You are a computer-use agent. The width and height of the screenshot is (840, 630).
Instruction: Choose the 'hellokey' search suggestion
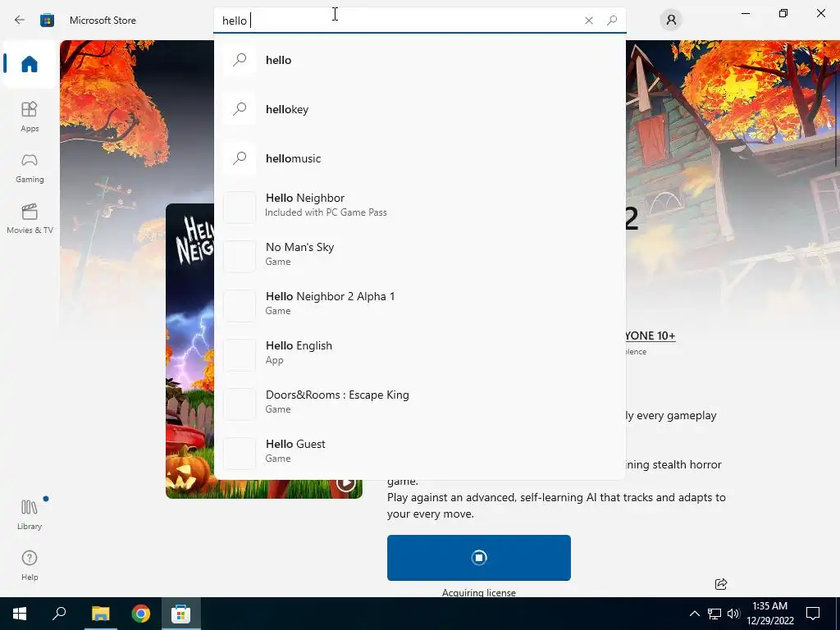click(x=419, y=109)
